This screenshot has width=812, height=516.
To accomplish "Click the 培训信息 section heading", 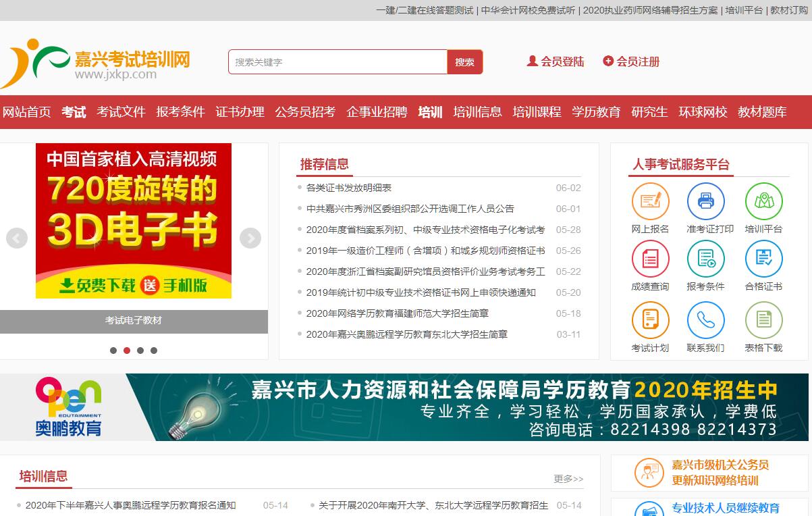I will coord(44,476).
